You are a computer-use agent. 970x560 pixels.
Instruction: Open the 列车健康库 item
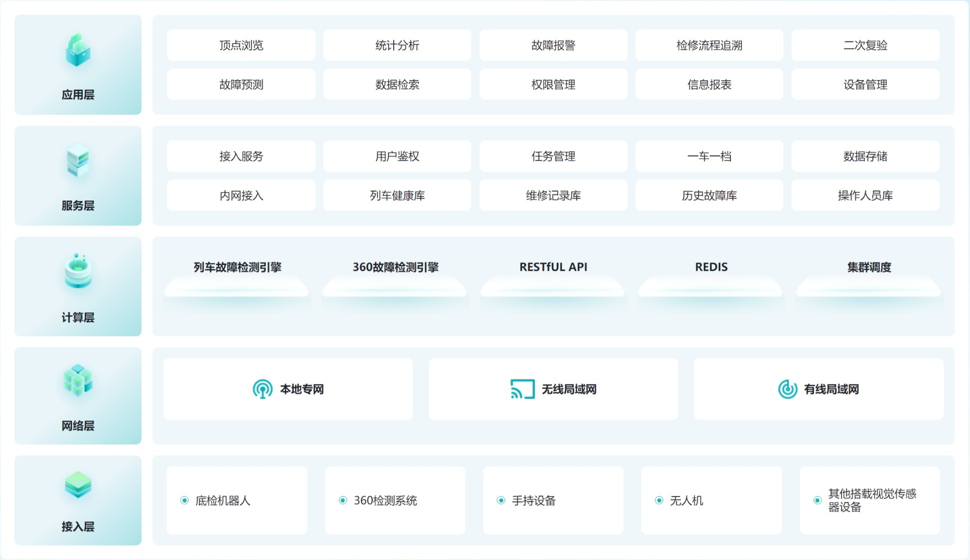point(397,195)
